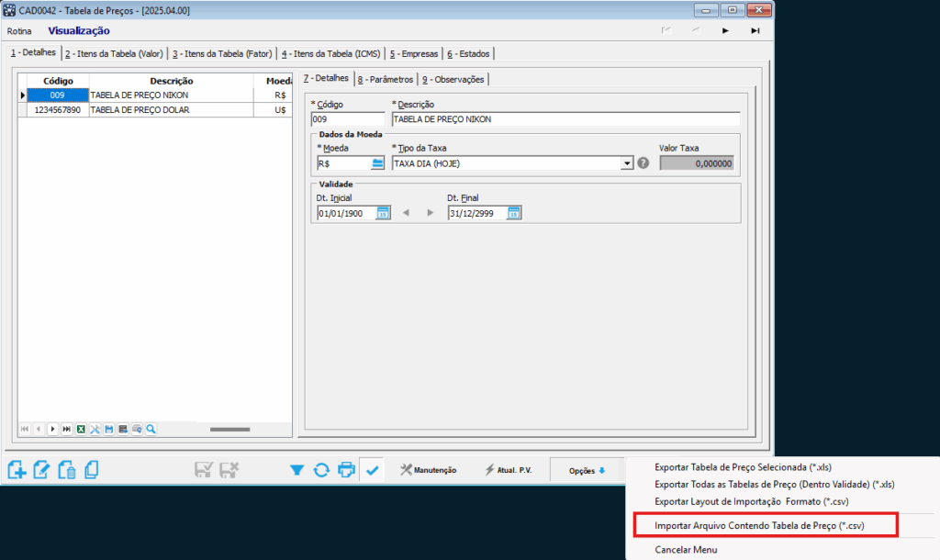Go to next record in grid navigator

click(x=52, y=430)
